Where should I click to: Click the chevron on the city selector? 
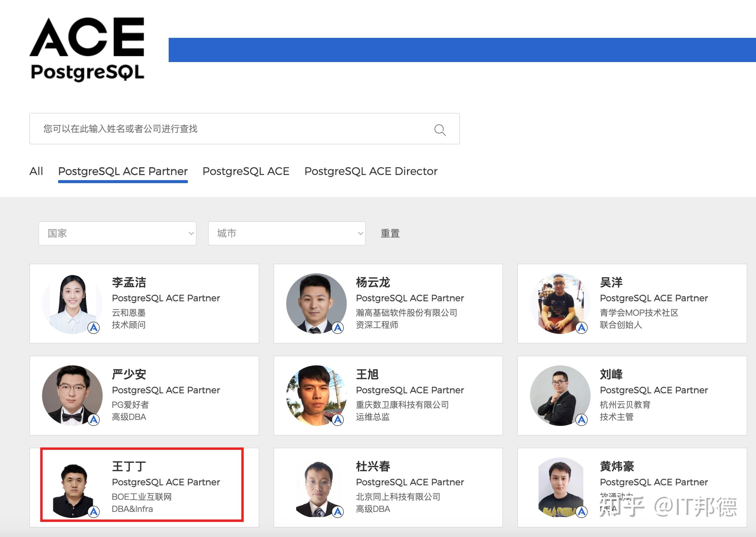360,233
